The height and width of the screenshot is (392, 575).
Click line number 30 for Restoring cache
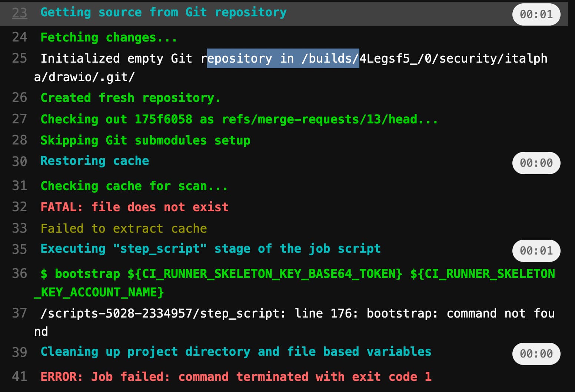tap(19, 161)
